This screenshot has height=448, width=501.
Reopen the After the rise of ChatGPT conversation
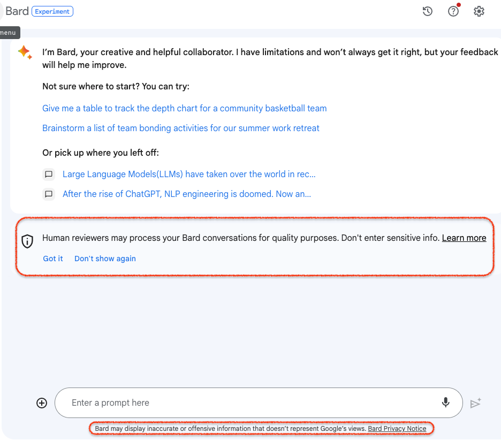point(187,194)
